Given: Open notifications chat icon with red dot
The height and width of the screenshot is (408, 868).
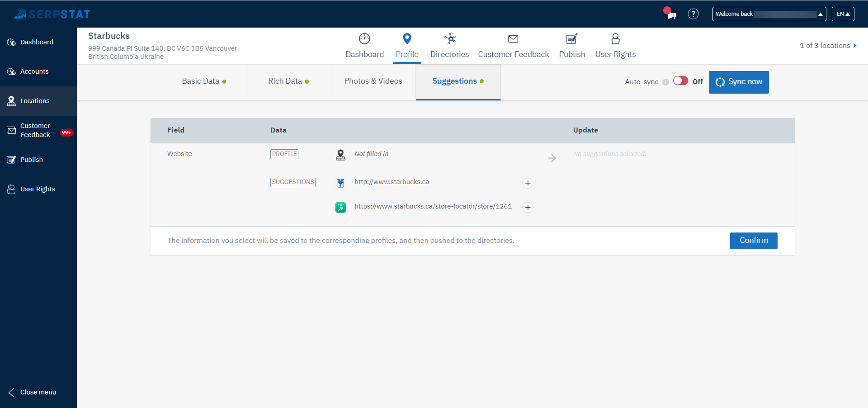Looking at the screenshot, I should (x=670, y=14).
